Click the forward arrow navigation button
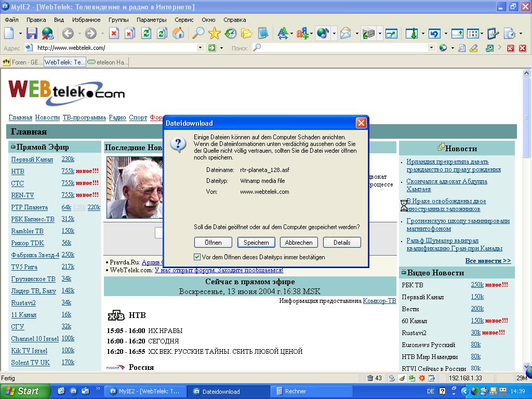The height and width of the screenshot is (399, 532). 90,33
